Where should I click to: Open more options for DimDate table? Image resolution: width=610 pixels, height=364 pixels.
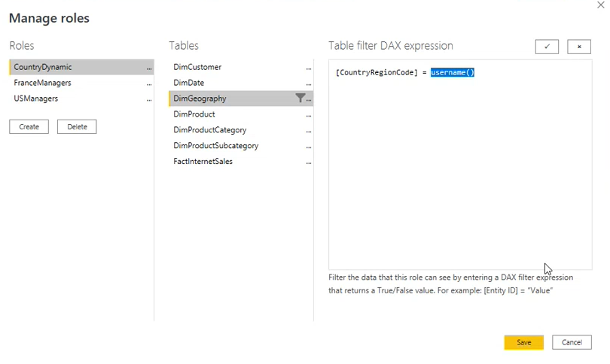pos(309,83)
